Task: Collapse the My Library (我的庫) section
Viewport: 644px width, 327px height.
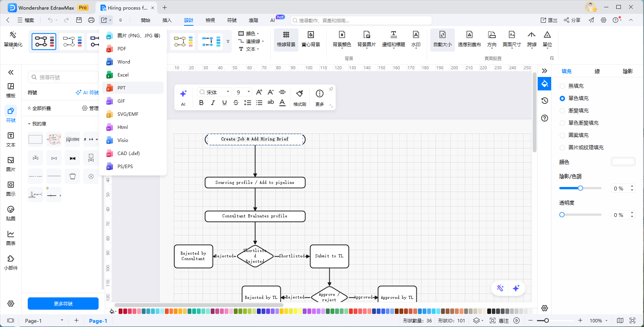Action: (29, 124)
